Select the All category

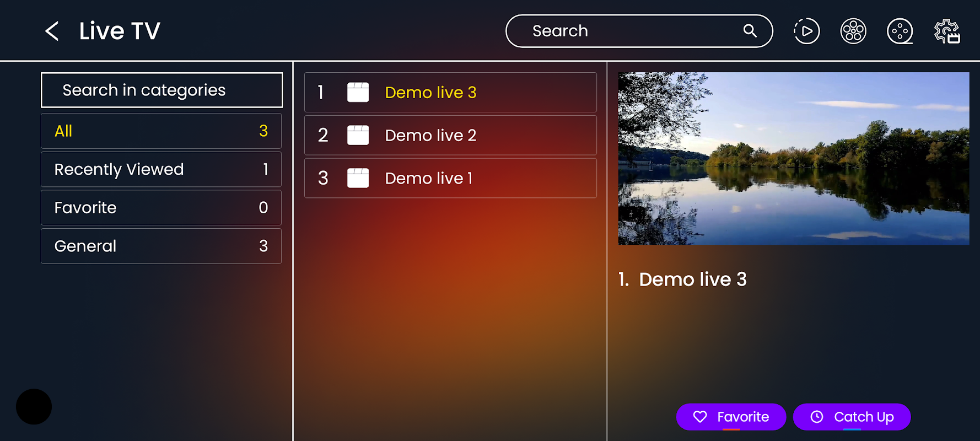161,131
